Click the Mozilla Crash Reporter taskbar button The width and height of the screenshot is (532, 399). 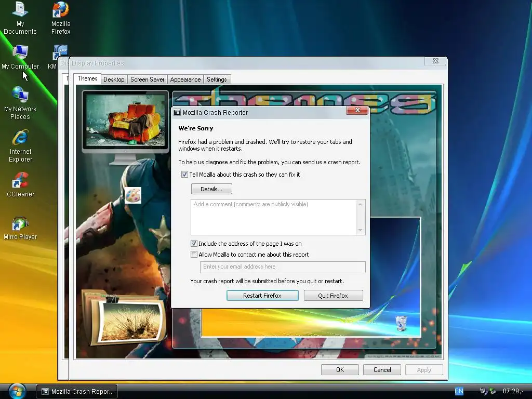click(77, 392)
